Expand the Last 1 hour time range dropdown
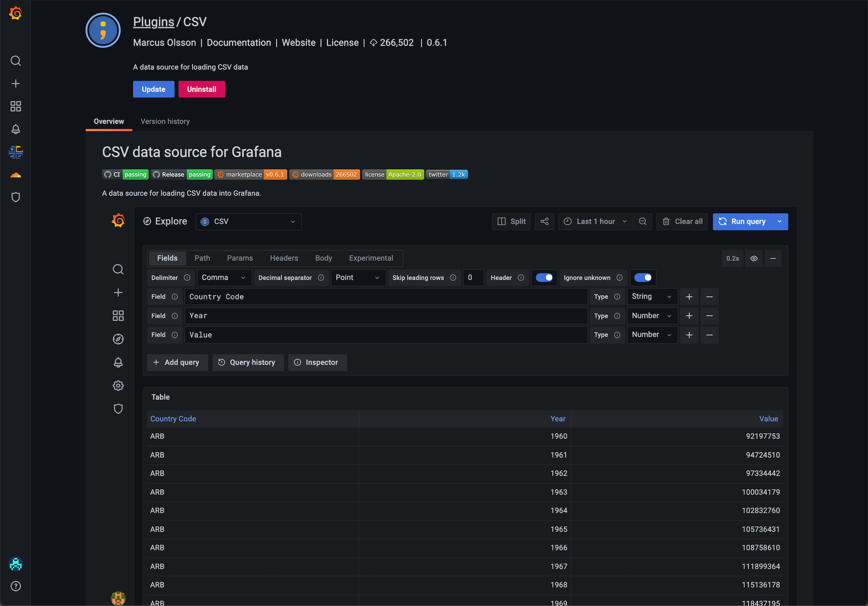868x606 pixels. [x=595, y=221]
